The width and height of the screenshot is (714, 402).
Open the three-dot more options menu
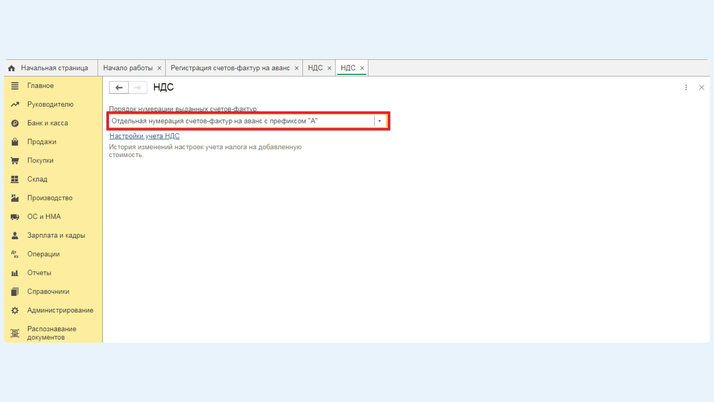pyautogui.click(x=686, y=87)
